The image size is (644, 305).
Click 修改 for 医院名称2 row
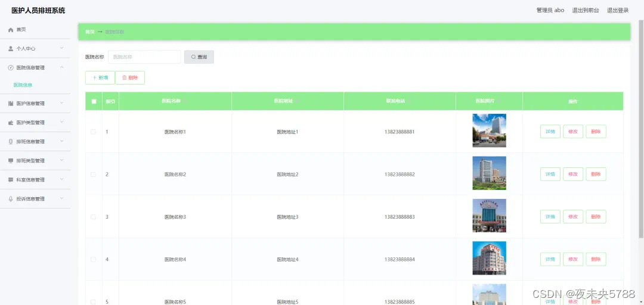tap(573, 174)
